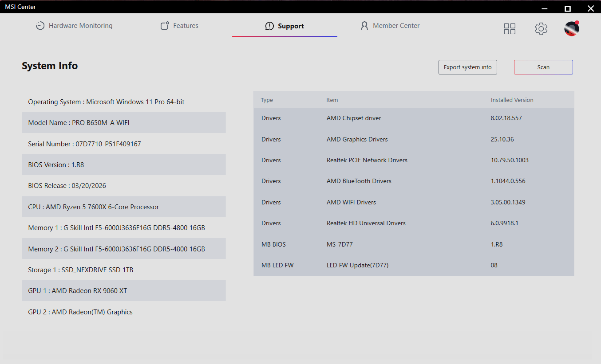Go to the Member Center tab
Viewport: 601px width, 364px height.
(390, 26)
